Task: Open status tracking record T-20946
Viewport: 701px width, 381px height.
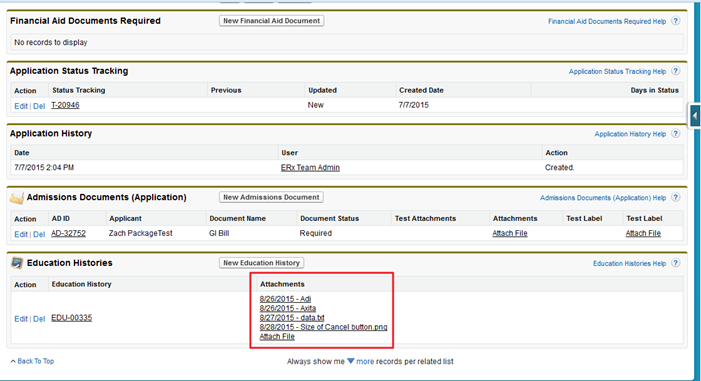Action: (x=65, y=105)
